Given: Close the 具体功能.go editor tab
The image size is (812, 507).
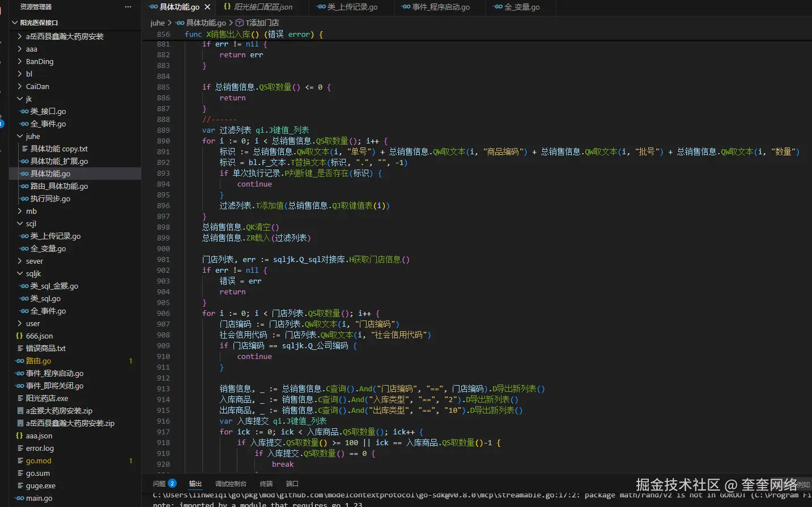Looking at the screenshot, I should (207, 7).
